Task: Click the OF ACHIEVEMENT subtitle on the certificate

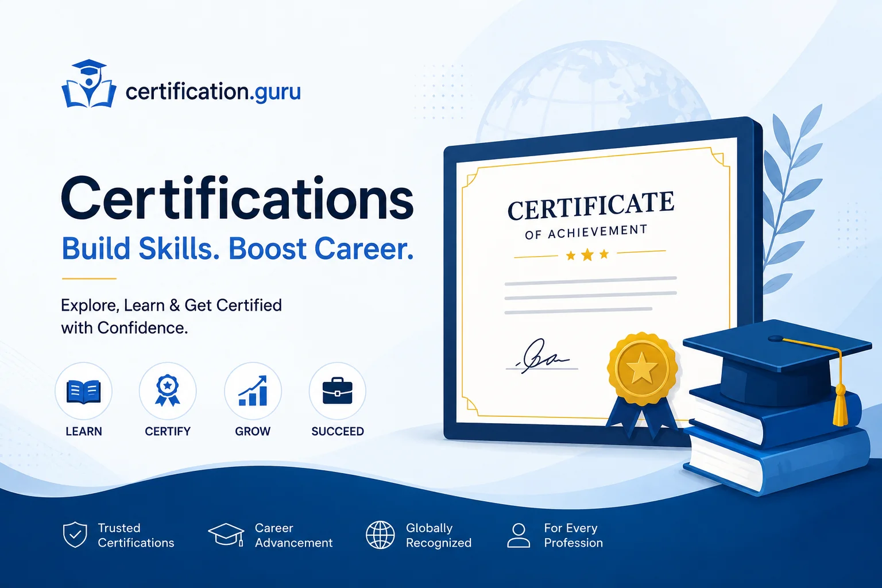Action: (x=586, y=232)
